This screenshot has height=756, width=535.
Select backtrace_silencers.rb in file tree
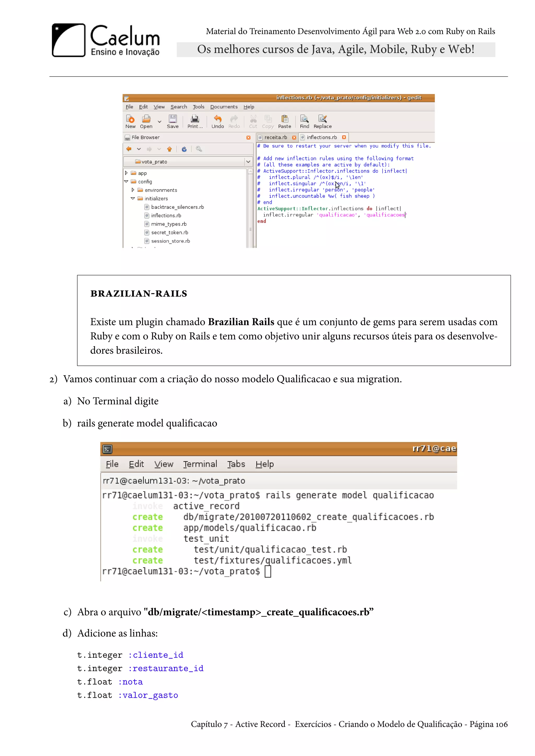coord(178,207)
